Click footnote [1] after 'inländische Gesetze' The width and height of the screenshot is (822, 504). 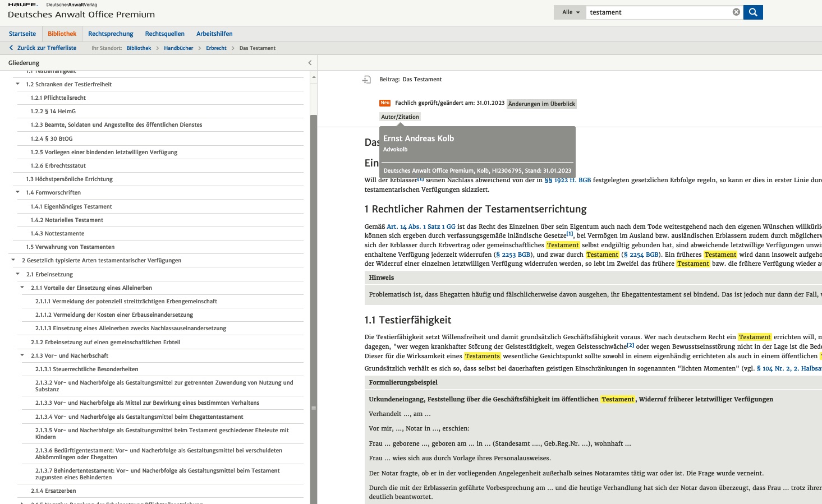coord(570,234)
